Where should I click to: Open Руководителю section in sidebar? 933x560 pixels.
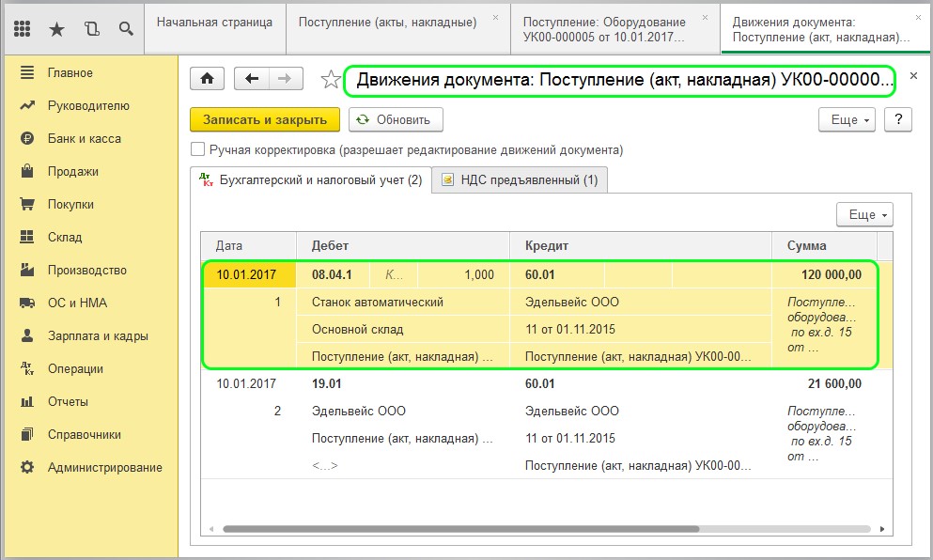point(88,105)
